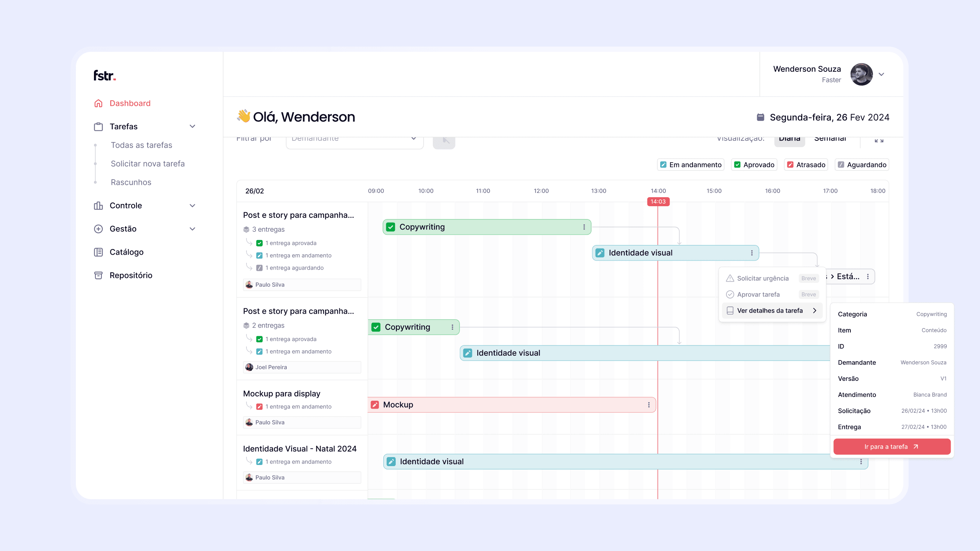This screenshot has height=551, width=980.
Task: Click the first green Copywriting timeline bar
Action: coord(487,227)
